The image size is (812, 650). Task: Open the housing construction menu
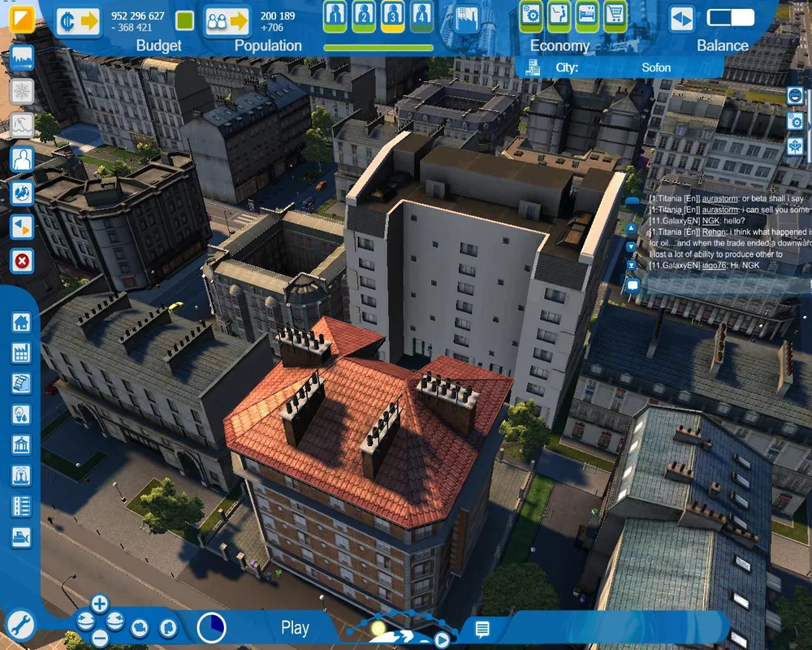21,322
